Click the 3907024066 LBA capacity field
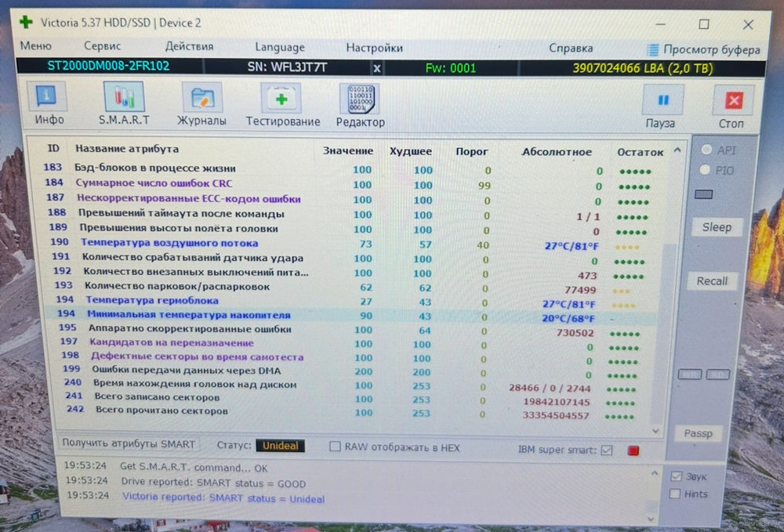Screen dimensions: 784x532 642,68
